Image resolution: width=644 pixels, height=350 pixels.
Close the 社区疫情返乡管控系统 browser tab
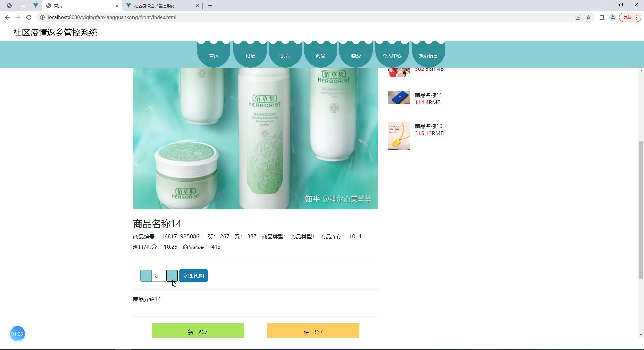197,6
